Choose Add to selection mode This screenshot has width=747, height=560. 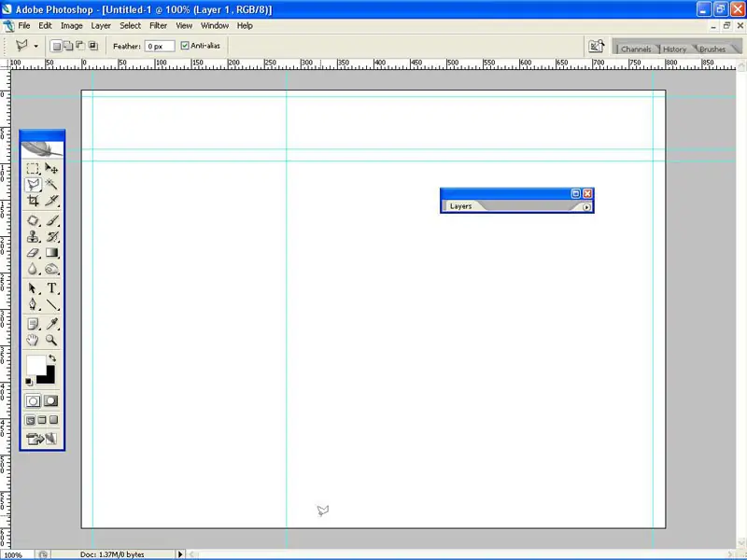pos(68,46)
